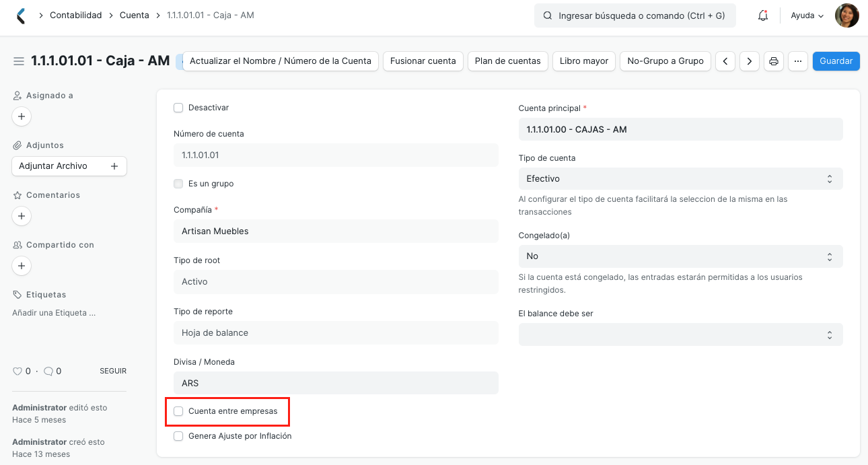Toggle the sidebar hamburger icon

[19, 61]
